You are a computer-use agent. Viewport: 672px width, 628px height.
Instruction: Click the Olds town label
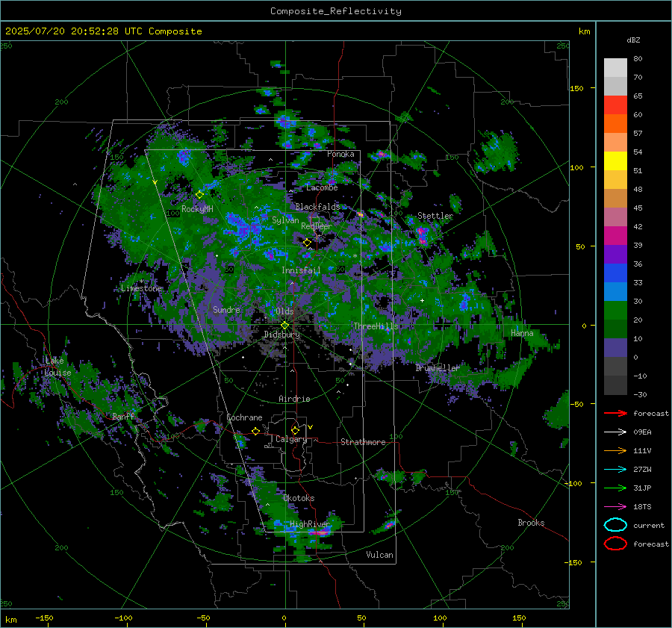tap(284, 311)
